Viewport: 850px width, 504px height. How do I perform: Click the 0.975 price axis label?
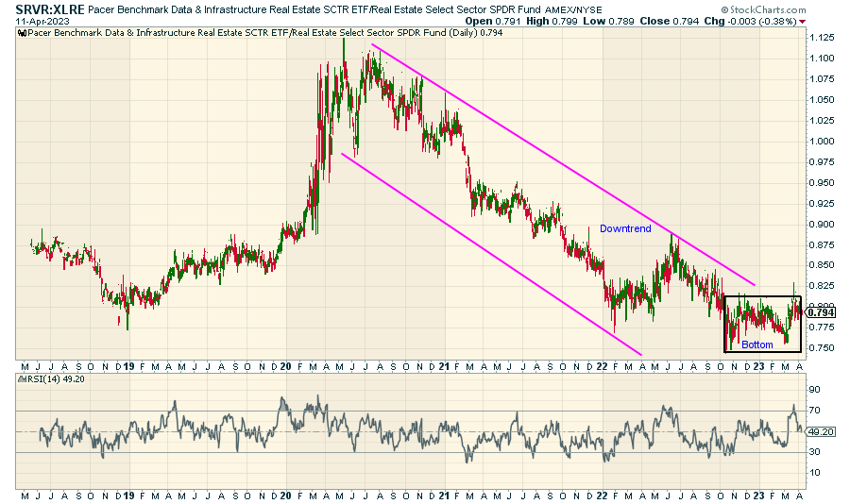point(822,162)
